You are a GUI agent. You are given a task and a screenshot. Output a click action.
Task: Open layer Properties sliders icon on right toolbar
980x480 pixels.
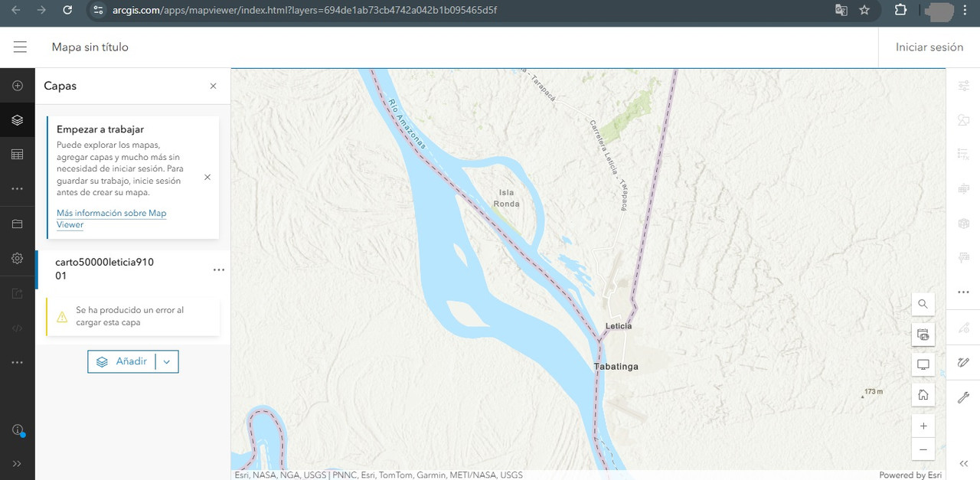[x=964, y=86]
